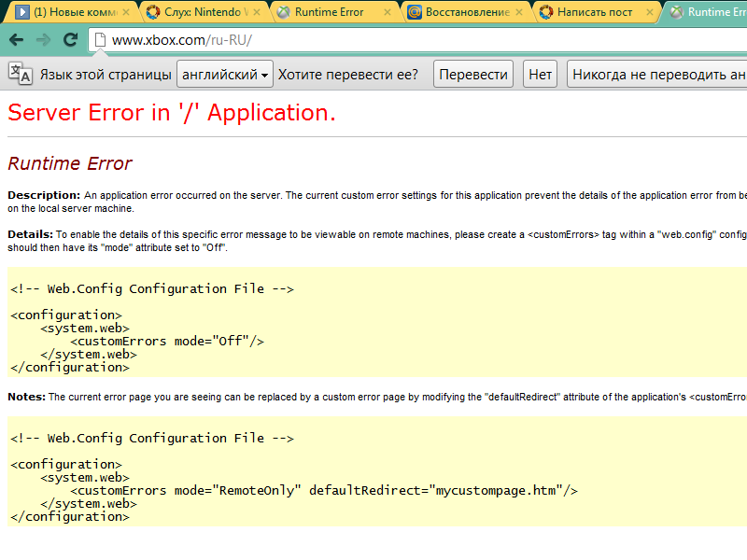Click the Хотите перевести ее? text

click(347, 75)
